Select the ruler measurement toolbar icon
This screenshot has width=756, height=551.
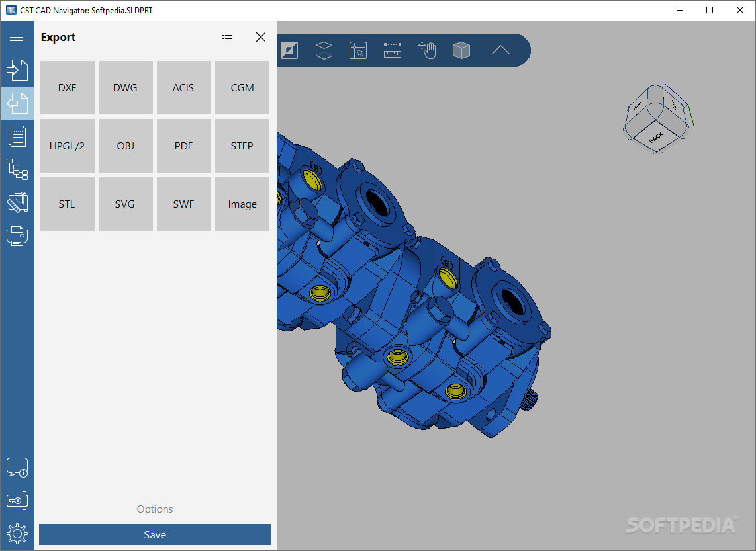393,50
